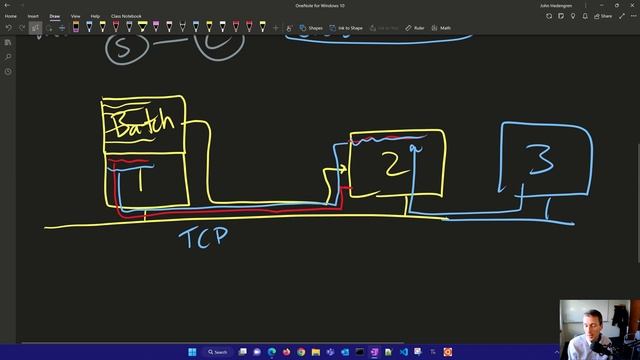Choose the blue pen after the black pen
The image size is (640, 360).
point(196,27)
